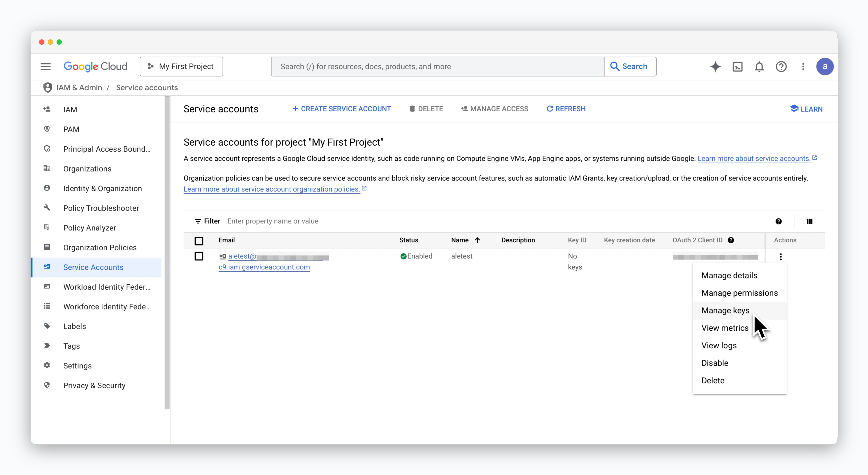Click the Settings gear icon in sidebar
The height and width of the screenshot is (475, 868).
click(x=47, y=365)
